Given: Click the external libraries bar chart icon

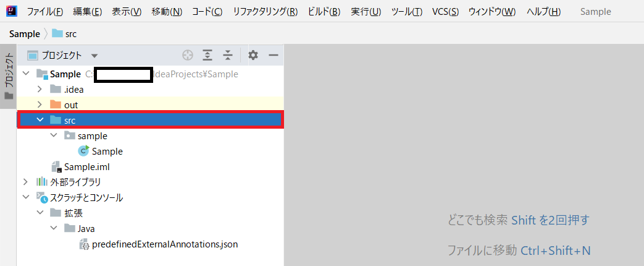Looking at the screenshot, I should click(42, 182).
